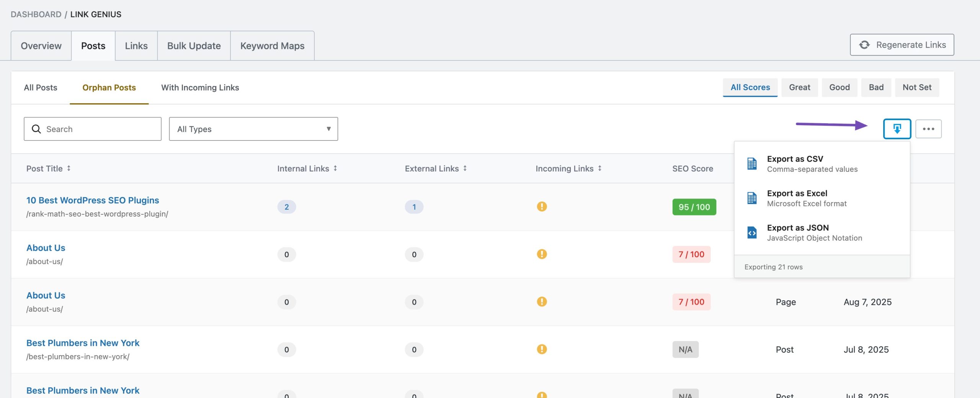Click the warning icon beside About Us incoming links
Image resolution: width=980 pixels, height=398 pixels.
pyautogui.click(x=541, y=254)
